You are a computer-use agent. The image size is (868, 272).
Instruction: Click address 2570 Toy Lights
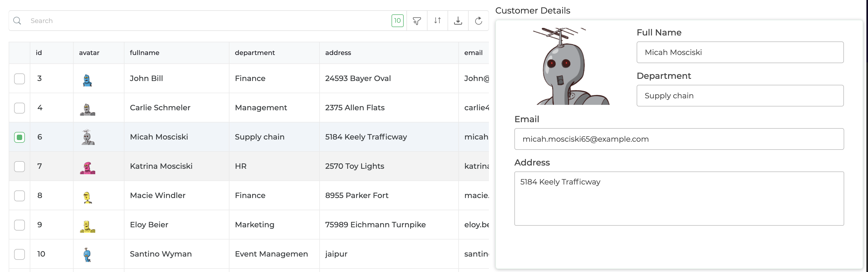[354, 166]
